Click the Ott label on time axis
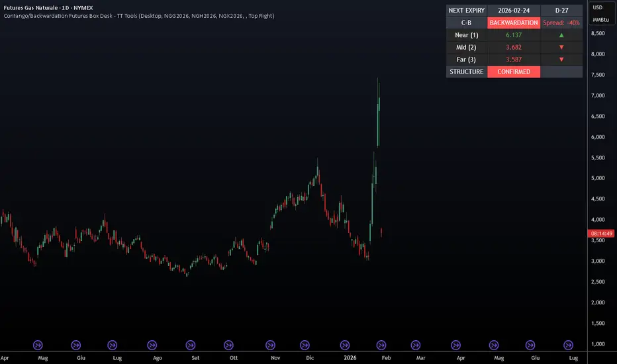The image size is (617, 364). point(234,357)
